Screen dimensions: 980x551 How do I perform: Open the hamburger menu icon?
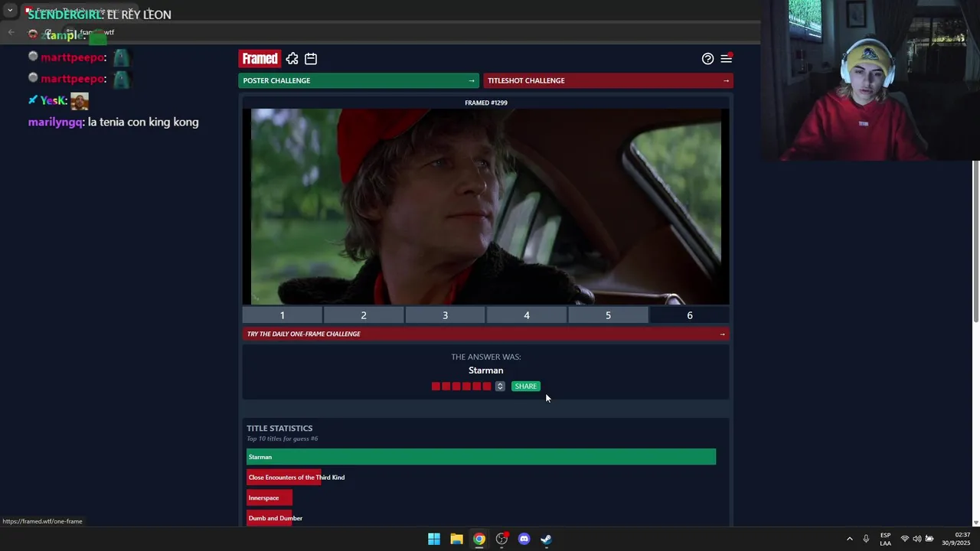point(726,59)
